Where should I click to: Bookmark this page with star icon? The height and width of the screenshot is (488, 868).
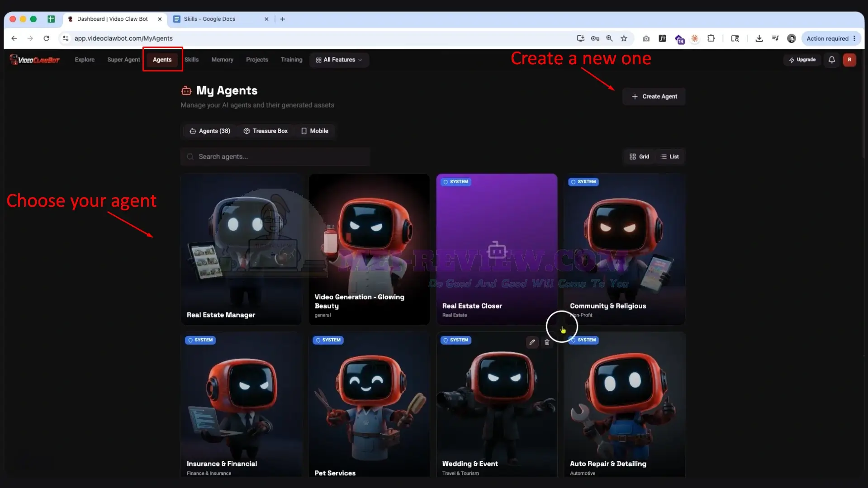(x=624, y=38)
